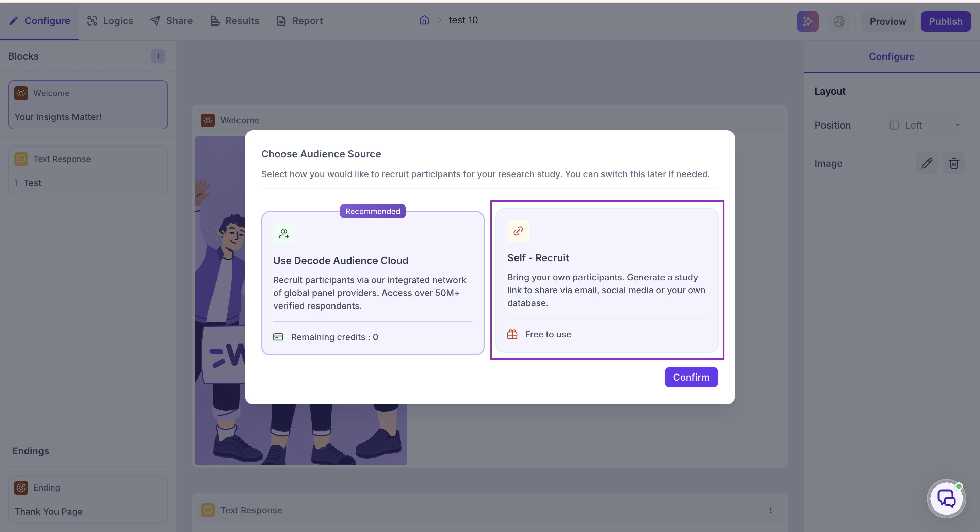980x532 pixels.
Task: Select the Welcome block in sidebar
Action: click(x=88, y=104)
